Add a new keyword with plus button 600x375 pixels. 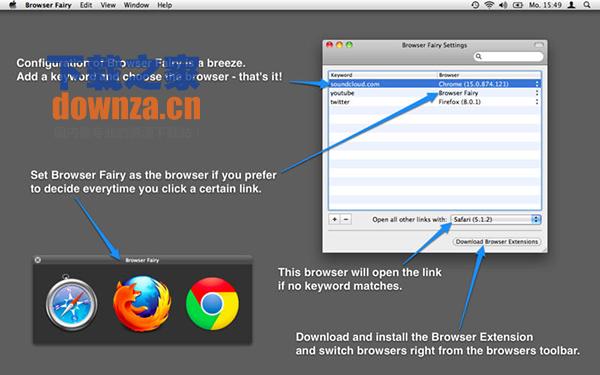(x=334, y=219)
